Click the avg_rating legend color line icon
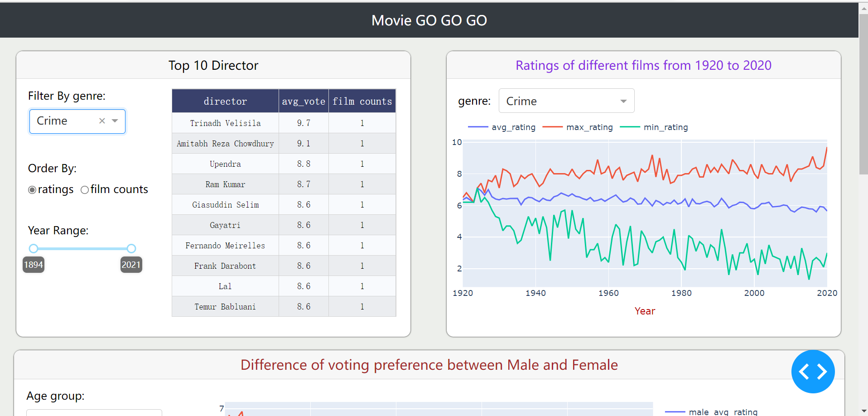 pyautogui.click(x=477, y=127)
